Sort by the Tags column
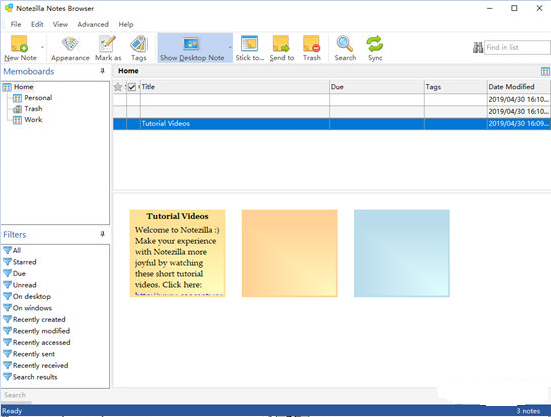551x417 pixels. click(455, 87)
